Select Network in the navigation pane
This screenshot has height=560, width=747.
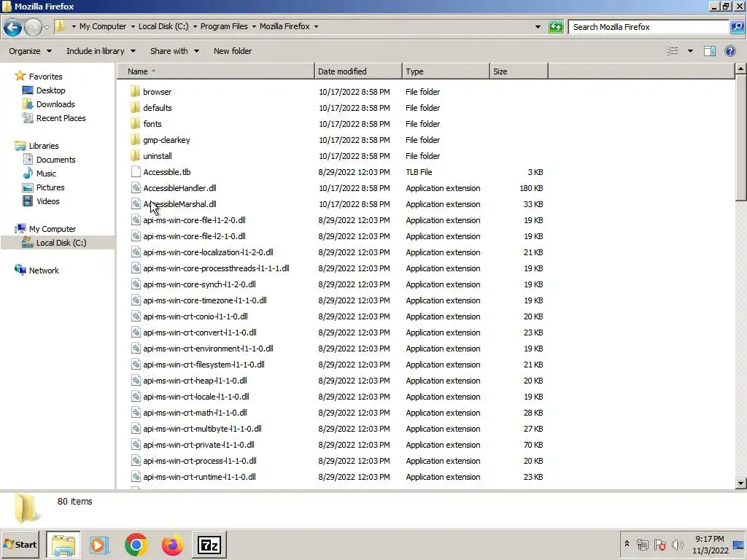pos(44,271)
